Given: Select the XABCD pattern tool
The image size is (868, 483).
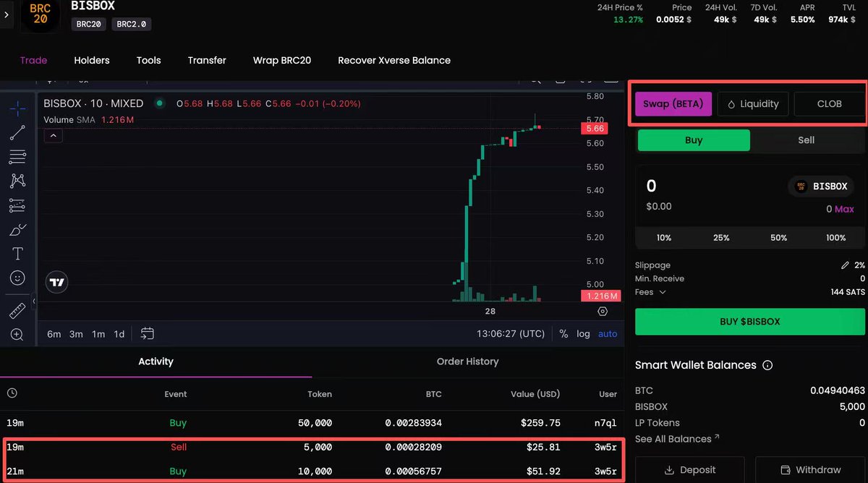Looking at the screenshot, I should click(17, 181).
